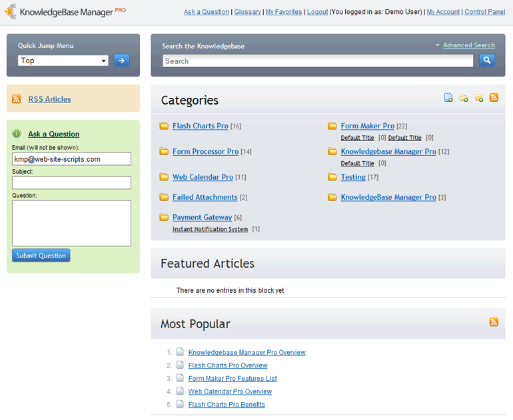Click the Form Maker Pro folder icon

click(332, 126)
